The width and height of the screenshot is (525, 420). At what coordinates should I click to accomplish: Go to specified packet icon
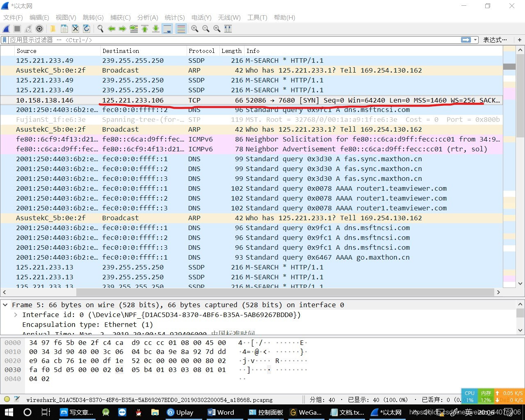[133, 29]
